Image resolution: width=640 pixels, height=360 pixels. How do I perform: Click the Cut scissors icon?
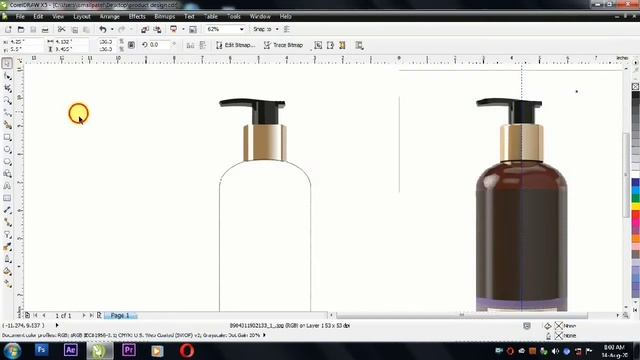tap(61, 29)
